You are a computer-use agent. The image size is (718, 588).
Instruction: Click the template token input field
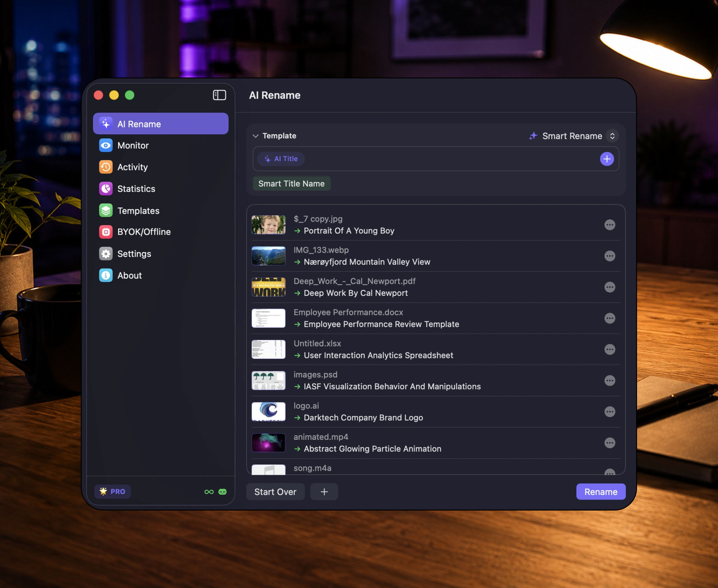pos(436,159)
